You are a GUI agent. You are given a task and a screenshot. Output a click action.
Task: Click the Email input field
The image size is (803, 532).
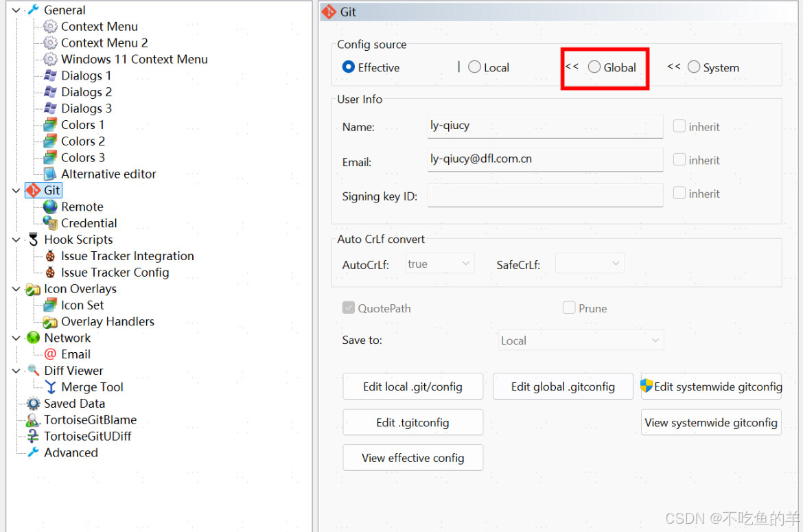pyautogui.click(x=546, y=160)
